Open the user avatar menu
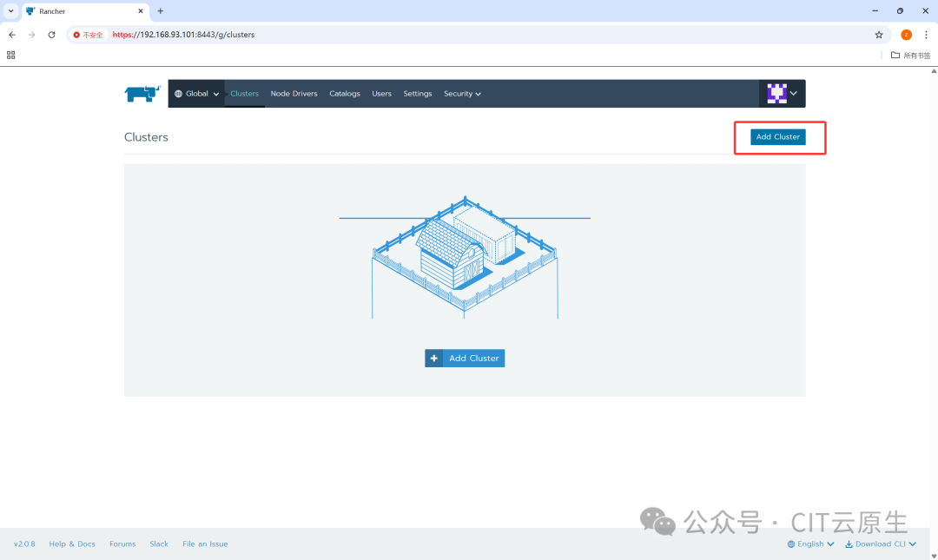 [x=782, y=94]
